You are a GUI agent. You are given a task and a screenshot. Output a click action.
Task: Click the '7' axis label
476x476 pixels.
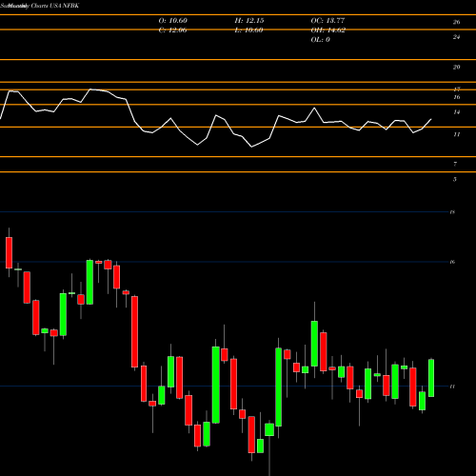pyautogui.click(x=455, y=164)
